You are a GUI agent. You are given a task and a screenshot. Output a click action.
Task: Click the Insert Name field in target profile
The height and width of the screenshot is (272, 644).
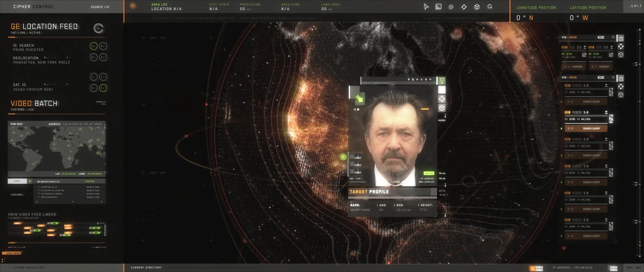point(360,210)
